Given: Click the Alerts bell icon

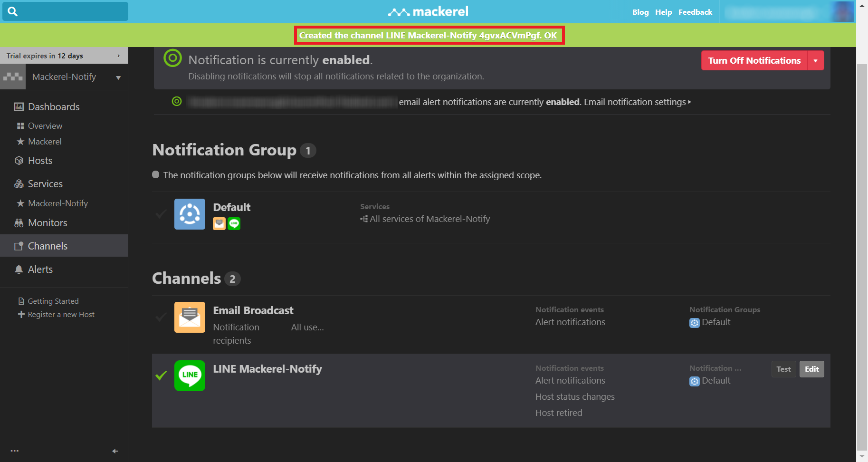Looking at the screenshot, I should (19, 269).
